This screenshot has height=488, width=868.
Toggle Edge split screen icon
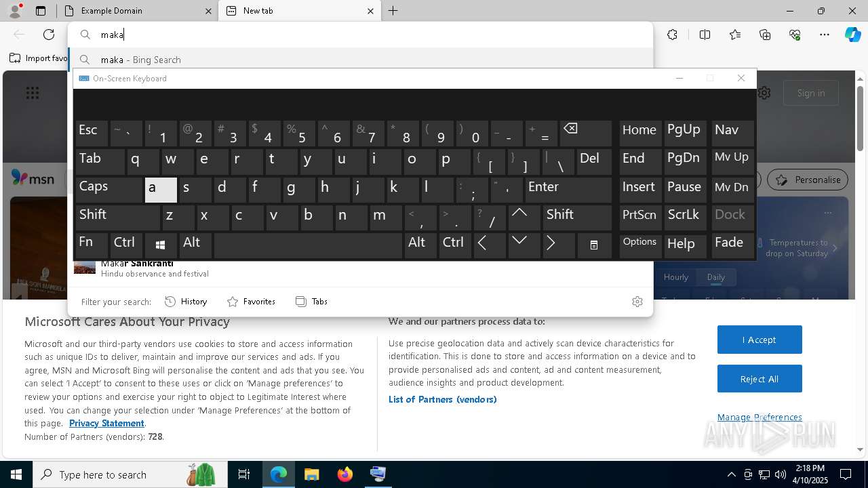coord(705,35)
